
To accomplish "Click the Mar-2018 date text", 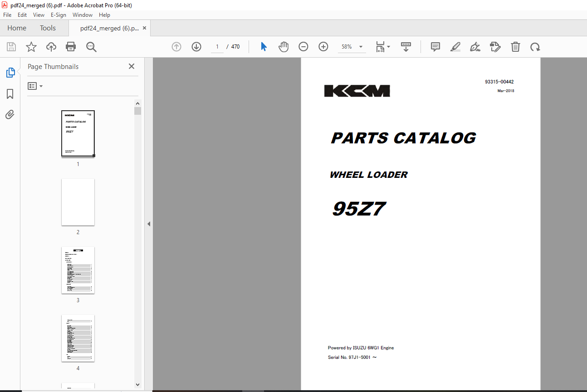I will 506,91.
